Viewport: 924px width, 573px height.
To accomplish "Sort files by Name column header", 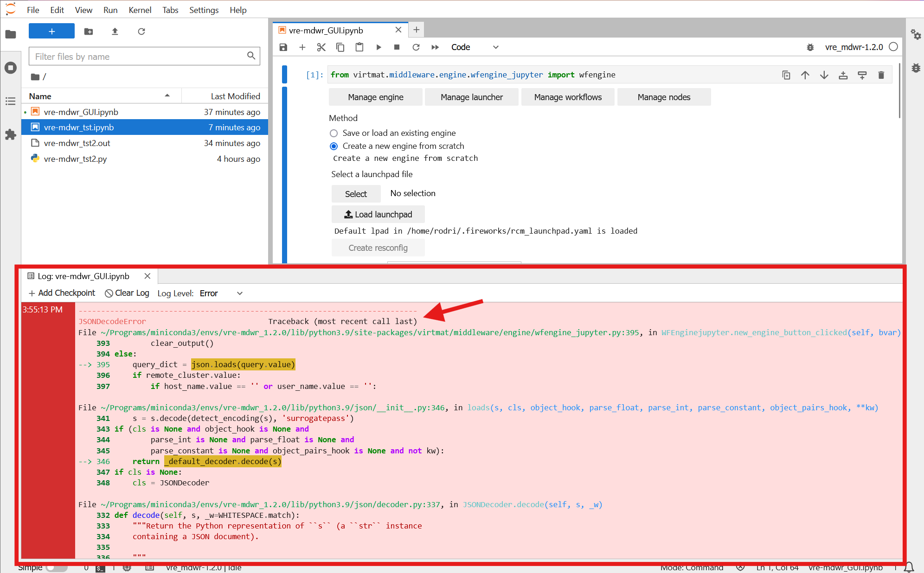I will click(101, 96).
